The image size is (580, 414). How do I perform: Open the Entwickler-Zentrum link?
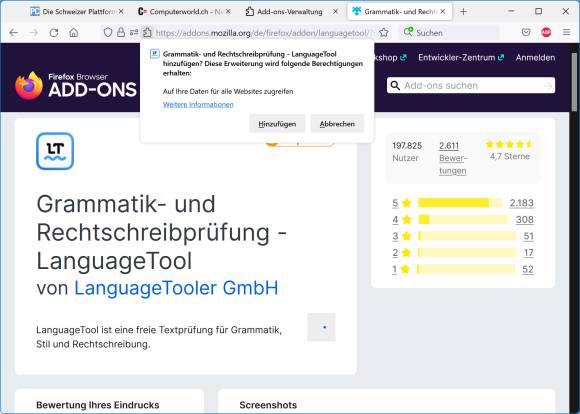(461, 58)
